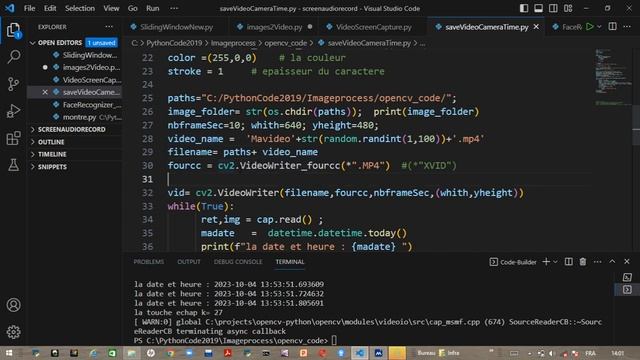Click the opencv_code breadcrumb
The image size is (640, 360).
(285, 43)
